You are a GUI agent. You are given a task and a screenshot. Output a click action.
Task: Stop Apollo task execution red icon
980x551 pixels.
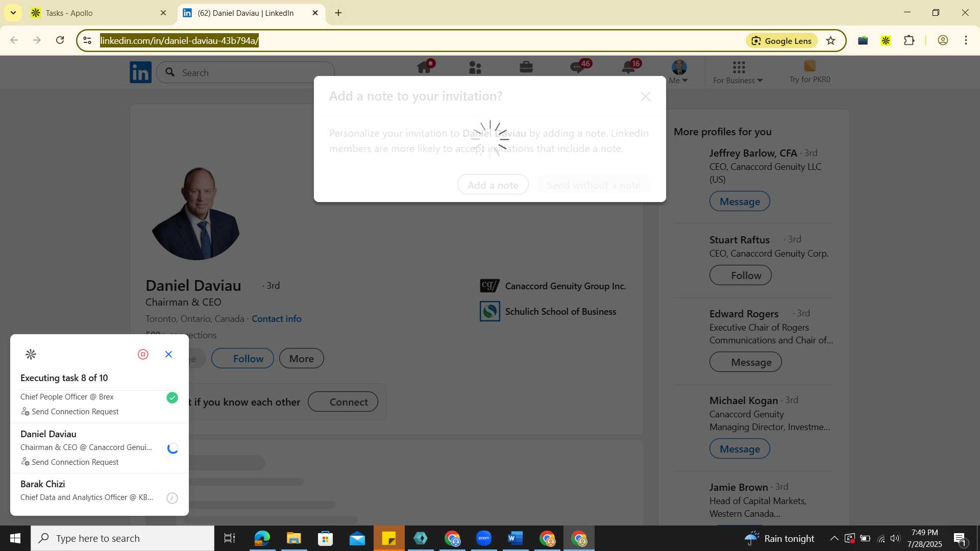coord(143,354)
